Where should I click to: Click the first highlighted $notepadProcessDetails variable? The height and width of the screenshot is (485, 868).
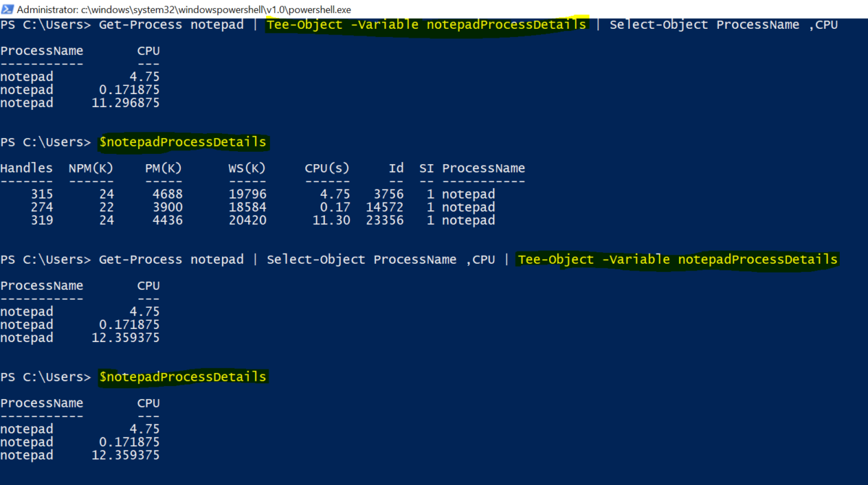point(183,142)
